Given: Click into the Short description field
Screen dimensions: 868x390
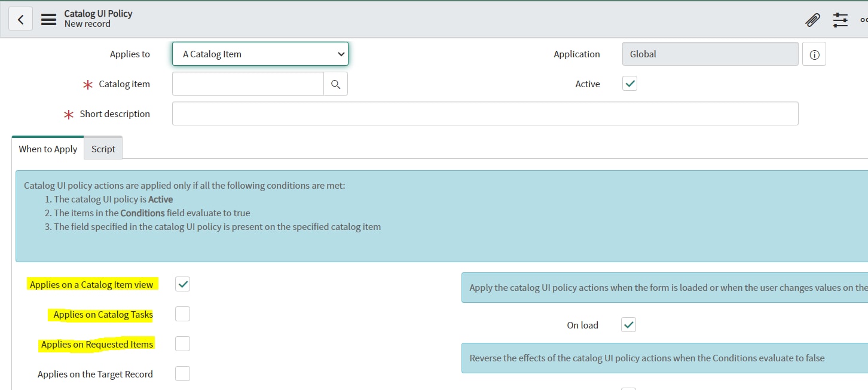Looking at the screenshot, I should click(x=485, y=113).
